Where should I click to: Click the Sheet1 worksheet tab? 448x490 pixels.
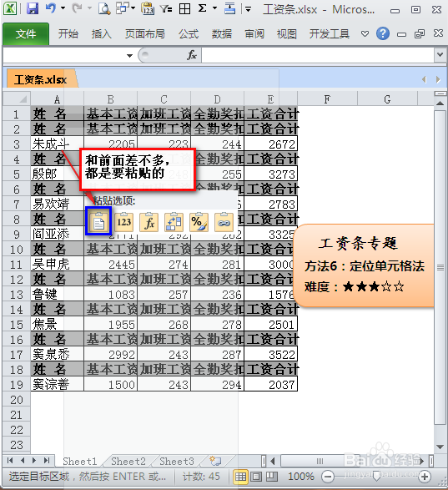(80, 461)
